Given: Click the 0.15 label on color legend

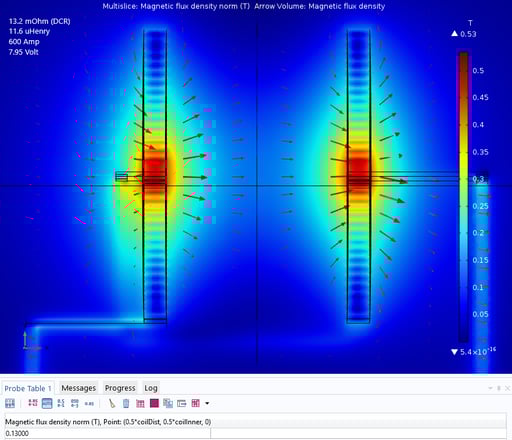Looking at the screenshot, I should click(480, 260).
